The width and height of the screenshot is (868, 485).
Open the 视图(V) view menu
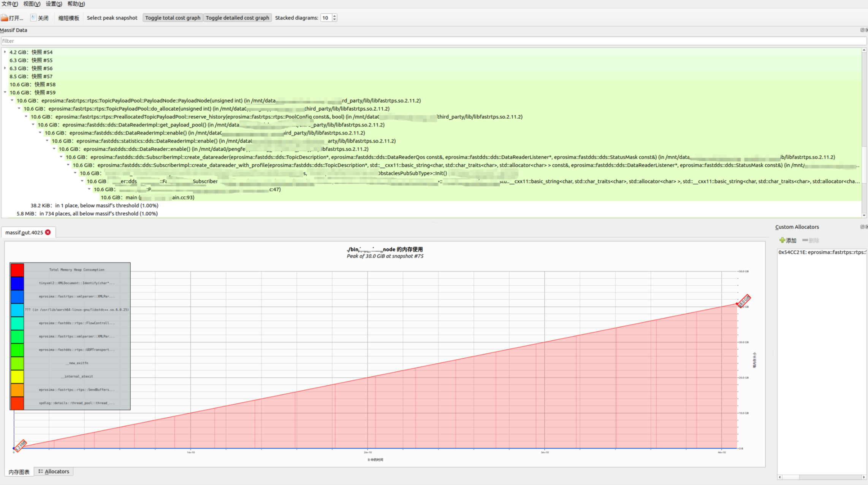coord(32,4)
